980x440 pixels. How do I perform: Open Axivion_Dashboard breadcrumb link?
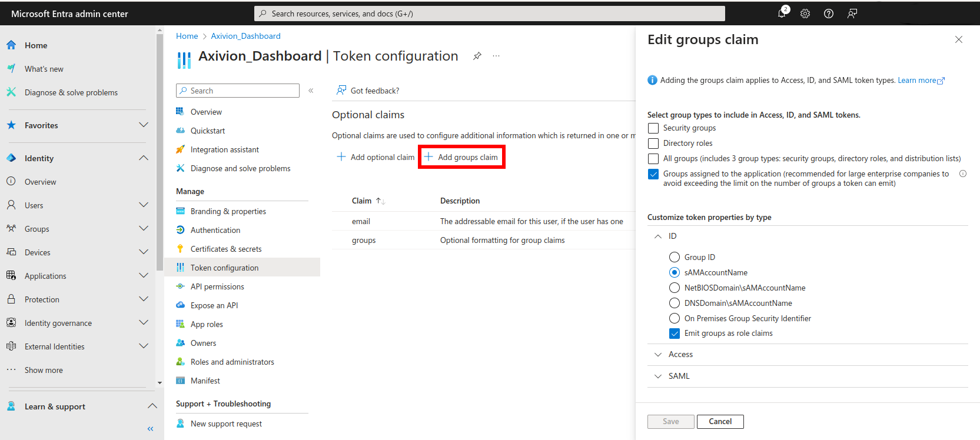click(x=246, y=36)
